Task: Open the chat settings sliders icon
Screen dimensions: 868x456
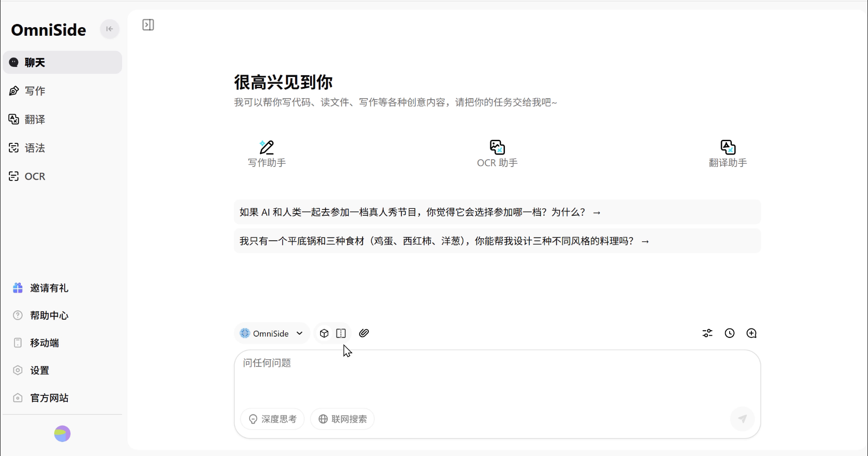Action: (x=708, y=333)
